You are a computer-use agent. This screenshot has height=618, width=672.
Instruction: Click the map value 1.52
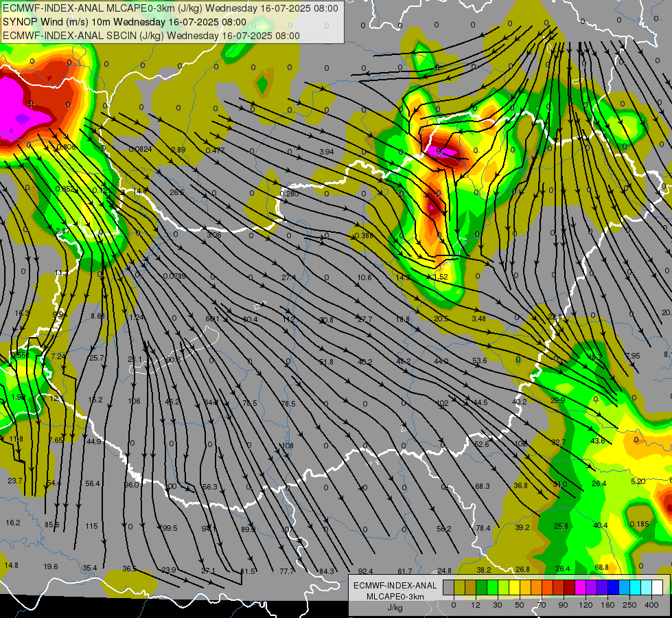(440, 277)
